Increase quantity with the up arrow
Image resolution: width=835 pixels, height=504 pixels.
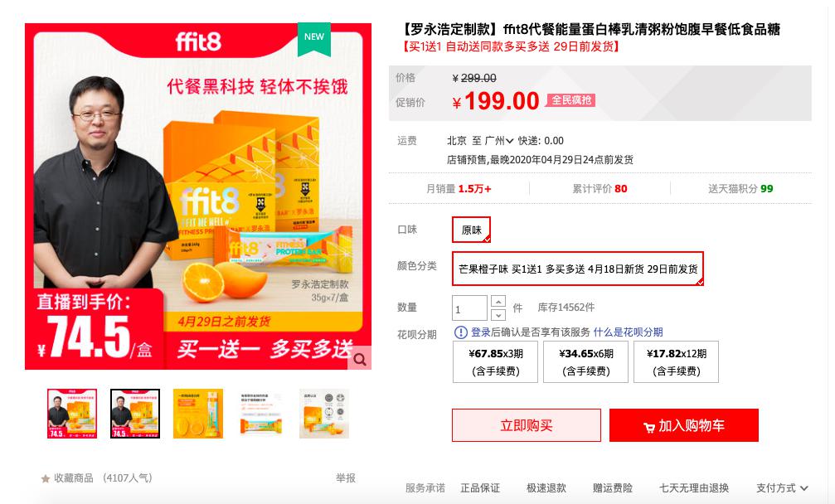498,301
